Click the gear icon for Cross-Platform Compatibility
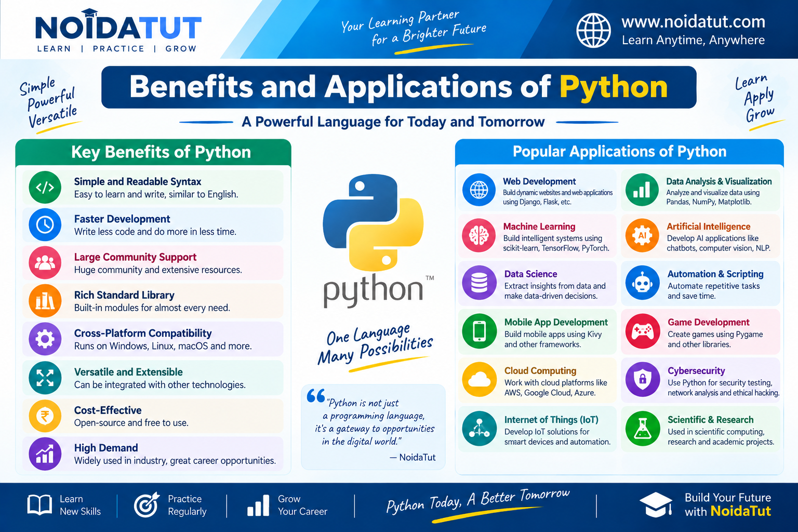The width and height of the screenshot is (798, 532). 45,339
